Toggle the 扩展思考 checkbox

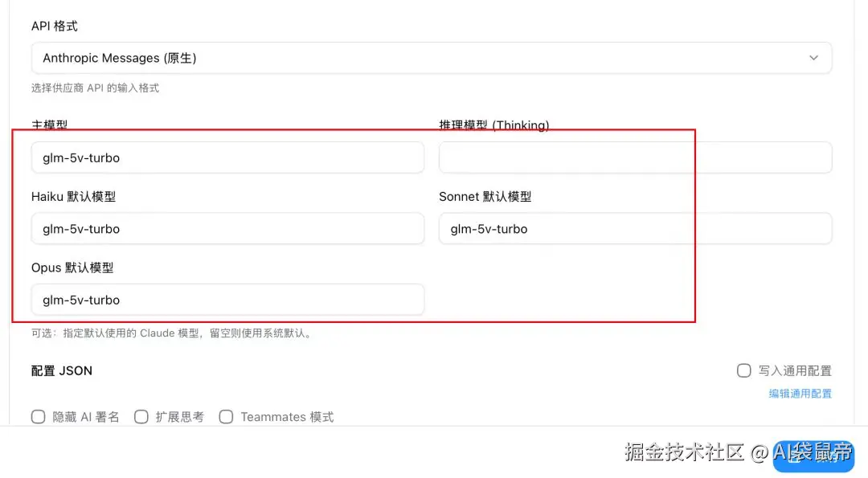point(141,416)
